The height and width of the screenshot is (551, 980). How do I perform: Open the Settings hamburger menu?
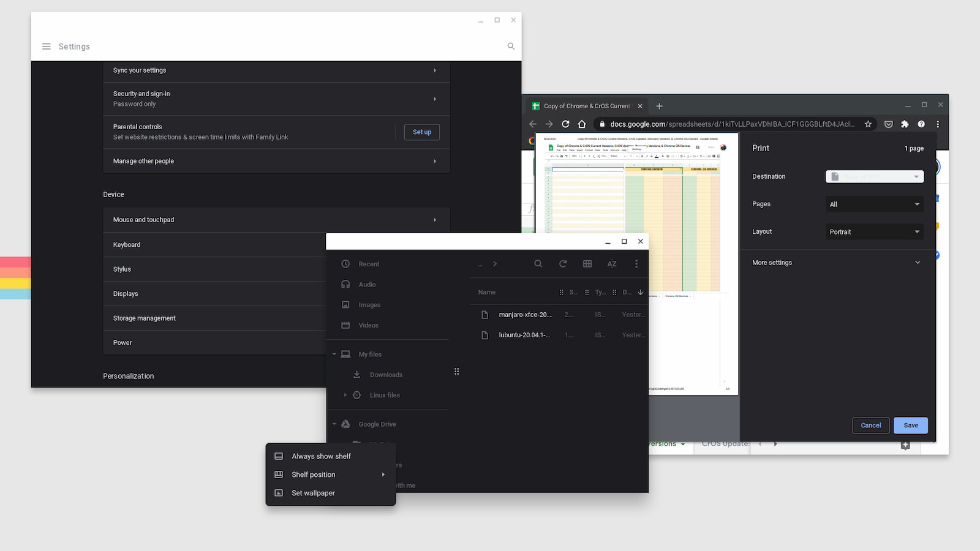pos(47,47)
